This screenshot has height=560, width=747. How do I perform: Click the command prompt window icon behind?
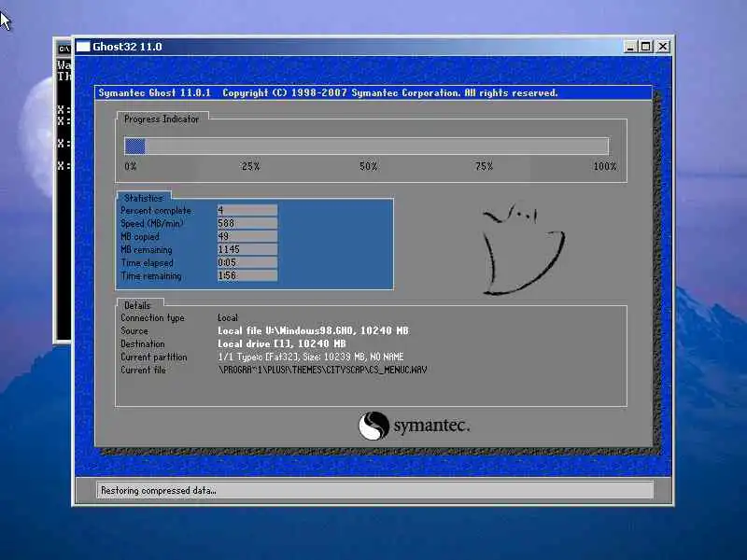tap(63, 49)
